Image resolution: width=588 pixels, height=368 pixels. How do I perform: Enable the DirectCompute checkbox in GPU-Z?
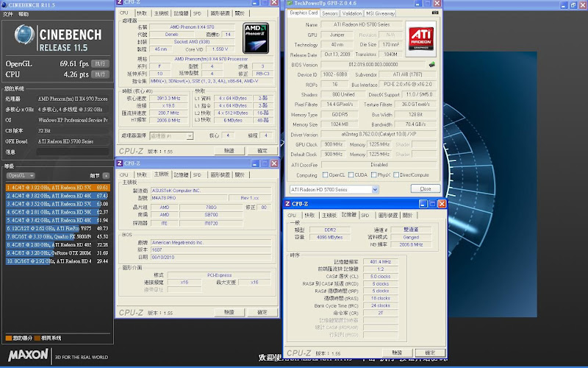click(396, 174)
